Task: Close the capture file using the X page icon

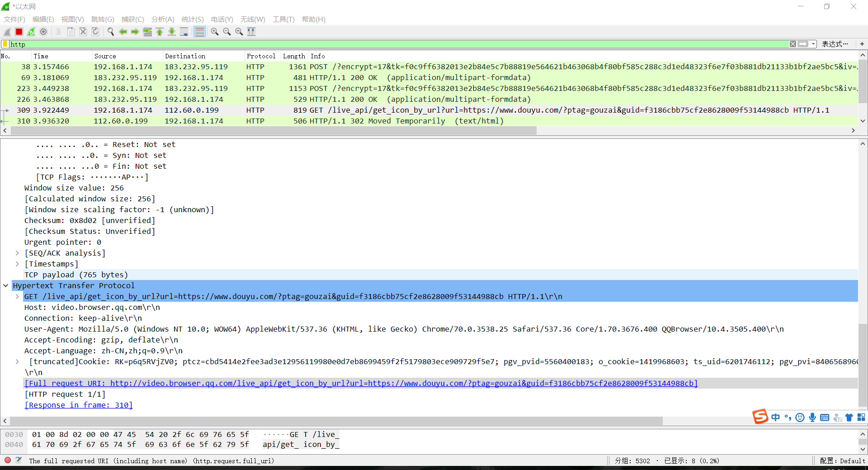Action: (x=83, y=32)
